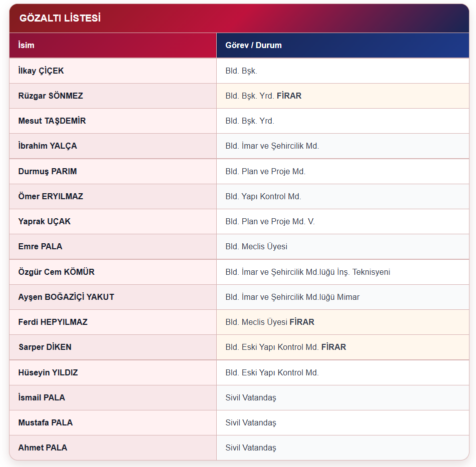Click İbrahim YALÇA in the list
This screenshot has width=476, height=467.
[x=48, y=146]
